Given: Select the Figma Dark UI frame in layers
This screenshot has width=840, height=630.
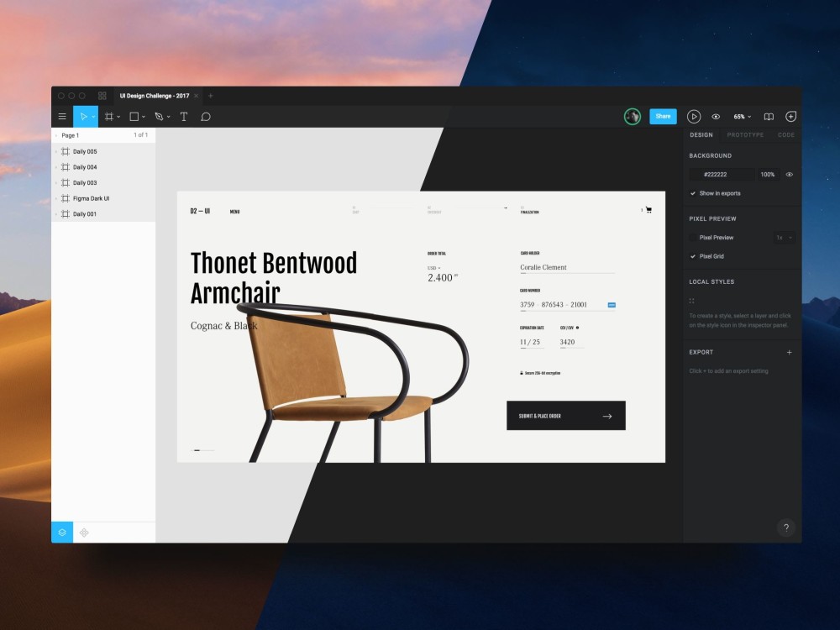Looking at the screenshot, I should coord(91,198).
